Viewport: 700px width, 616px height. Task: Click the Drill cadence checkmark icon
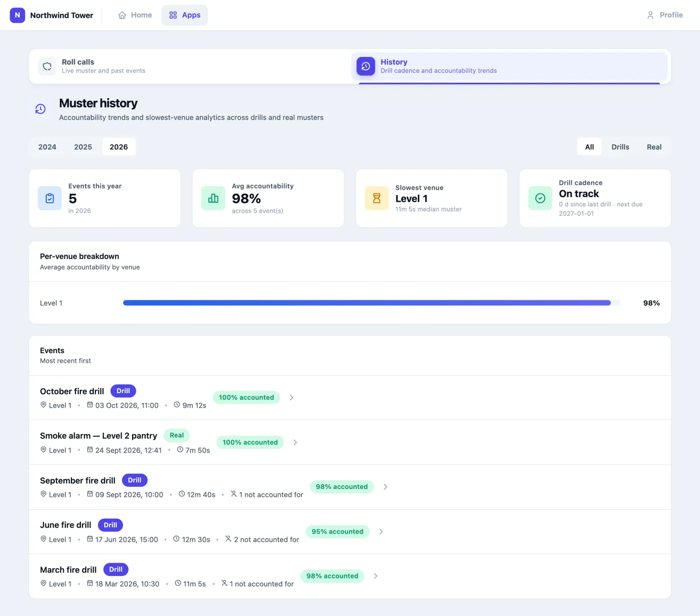point(540,198)
